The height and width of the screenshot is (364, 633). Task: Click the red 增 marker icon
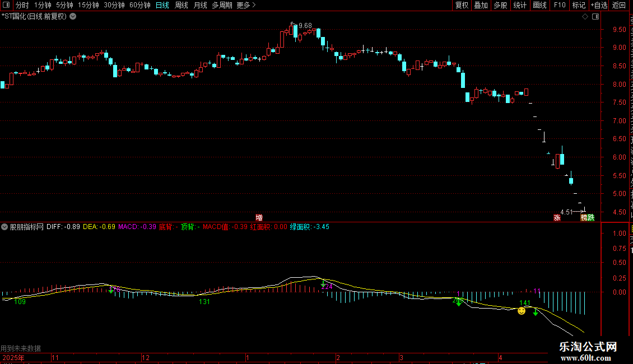pos(259,217)
